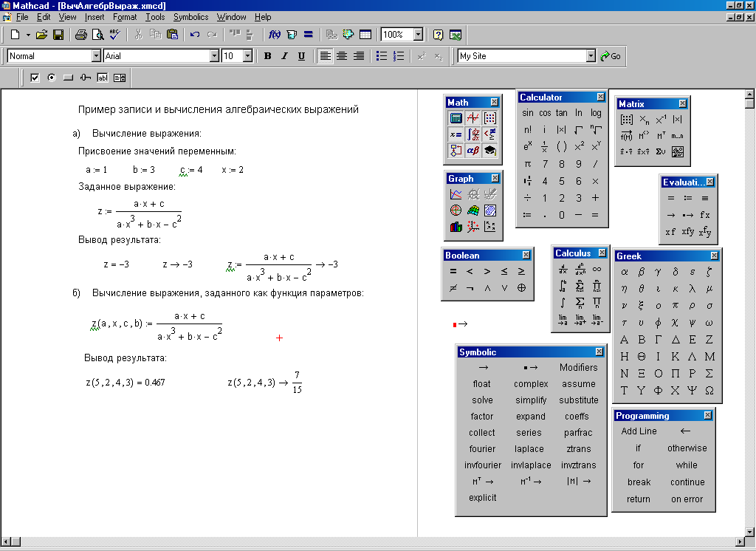
Task: Click the 'z = -3' result region
Action: click(x=116, y=264)
